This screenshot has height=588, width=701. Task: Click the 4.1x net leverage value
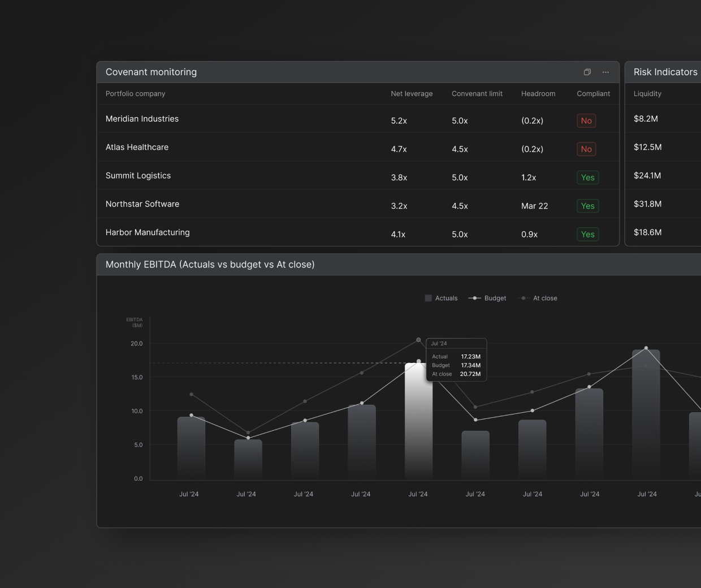pos(398,234)
